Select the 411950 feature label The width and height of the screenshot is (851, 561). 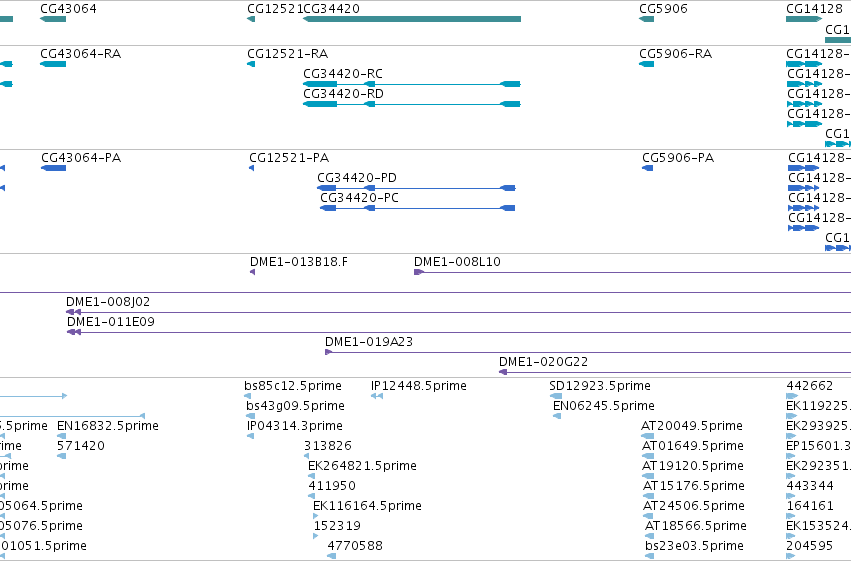click(332, 486)
